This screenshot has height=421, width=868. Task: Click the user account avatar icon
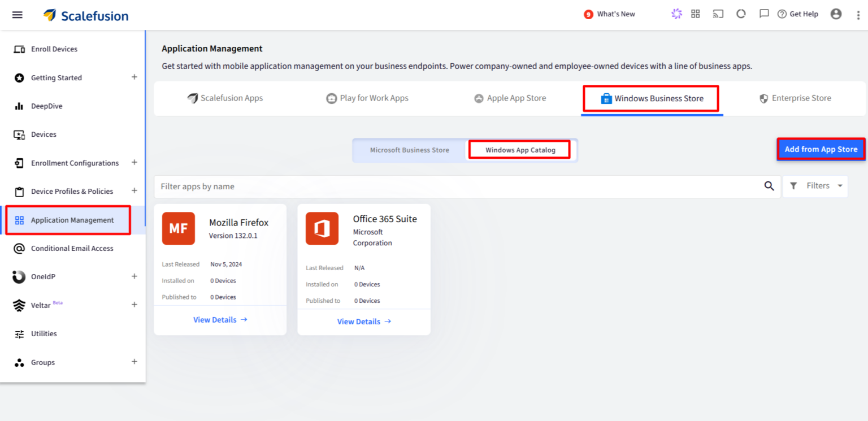pyautogui.click(x=836, y=14)
